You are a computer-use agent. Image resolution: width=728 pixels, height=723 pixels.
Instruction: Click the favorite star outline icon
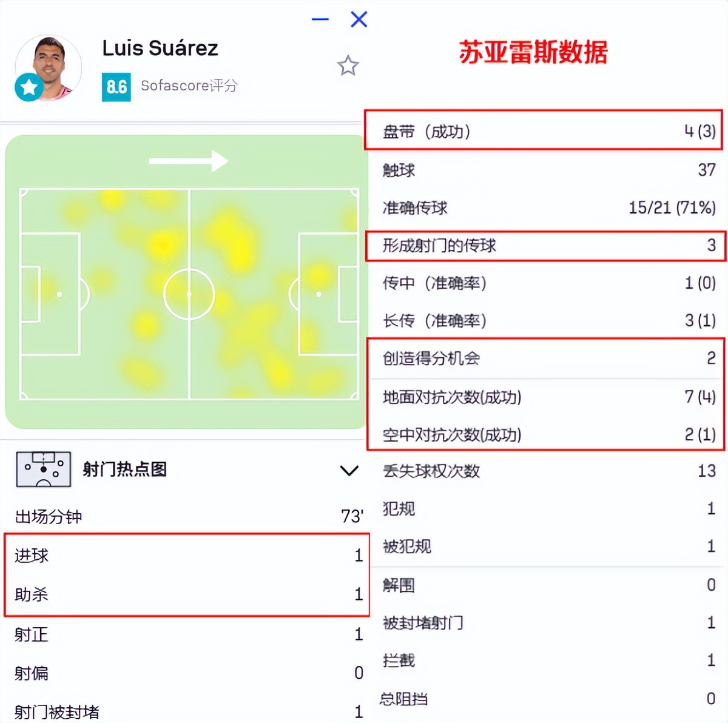click(x=348, y=66)
